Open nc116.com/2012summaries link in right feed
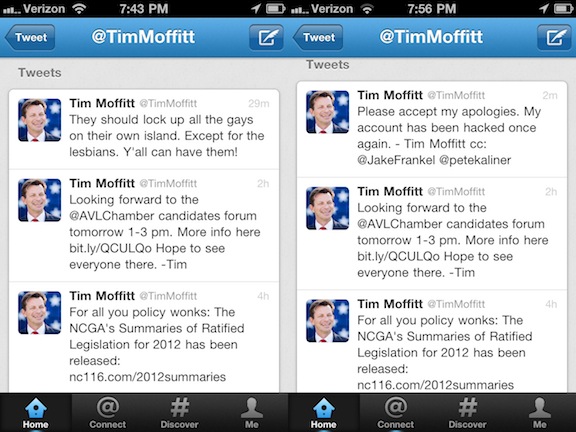 coord(435,385)
